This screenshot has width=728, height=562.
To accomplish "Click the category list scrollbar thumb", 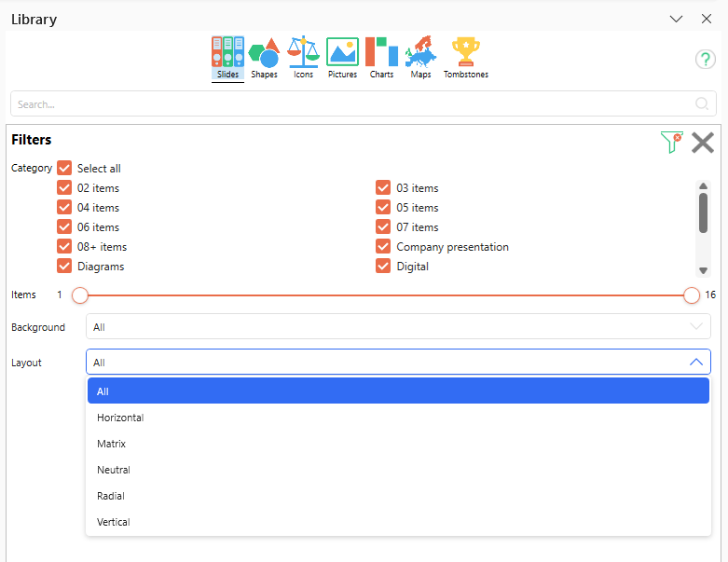I will point(703,213).
